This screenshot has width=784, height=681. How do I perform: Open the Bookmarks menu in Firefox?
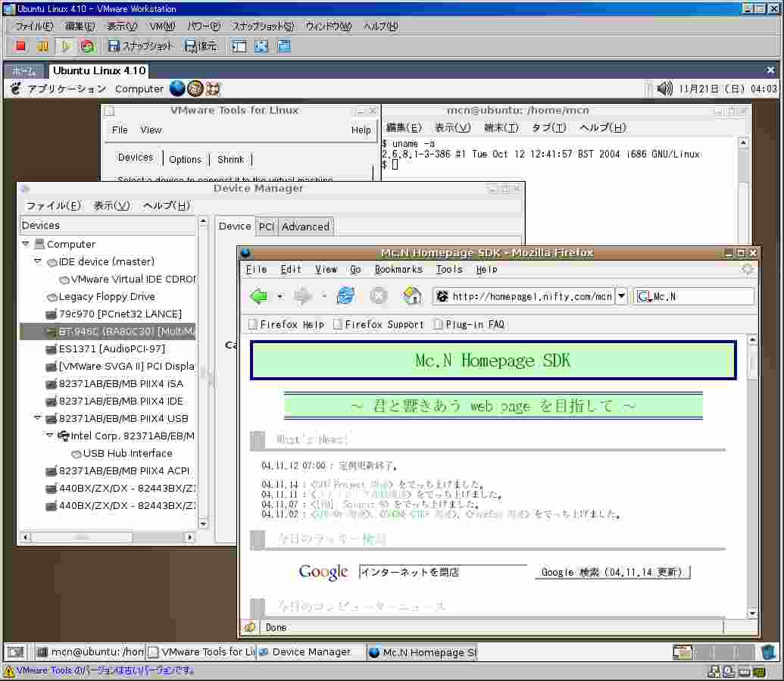(398, 269)
